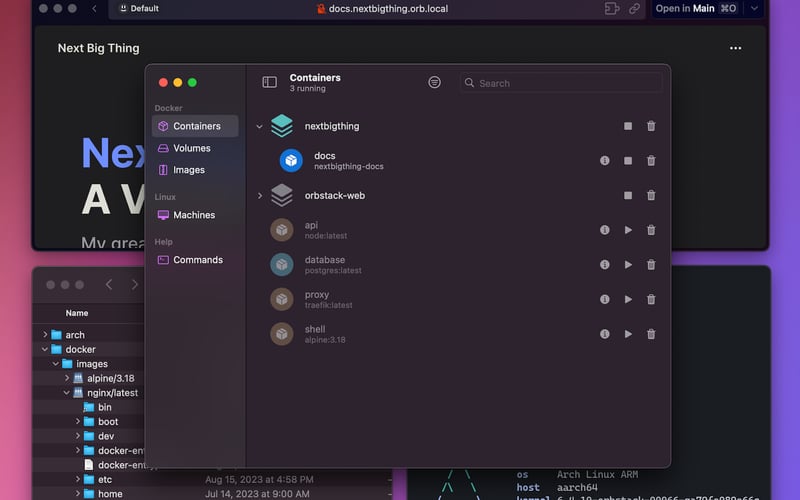Image resolution: width=800 pixels, height=500 pixels.
Task: Collapse images folder in Finder
Action: pyautogui.click(x=56, y=364)
